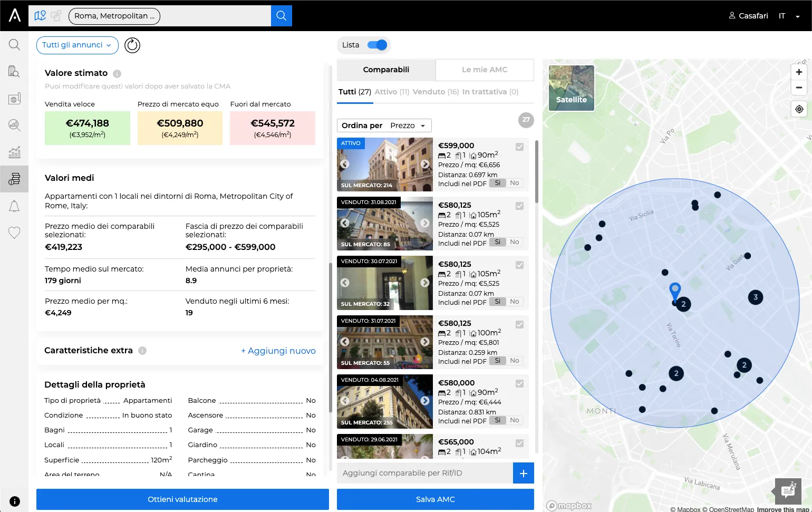This screenshot has height=512, width=812.
Task: Click the map locate-me target icon
Action: click(x=799, y=109)
